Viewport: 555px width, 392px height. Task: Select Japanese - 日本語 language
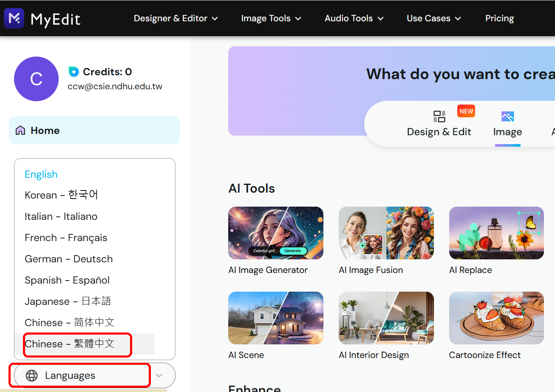pos(68,301)
